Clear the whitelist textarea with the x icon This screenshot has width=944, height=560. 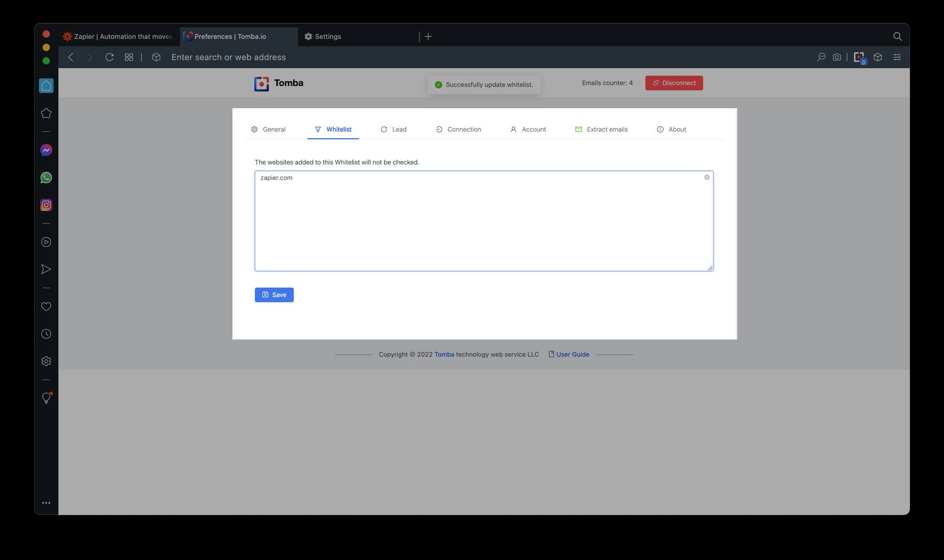(x=707, y=177)
